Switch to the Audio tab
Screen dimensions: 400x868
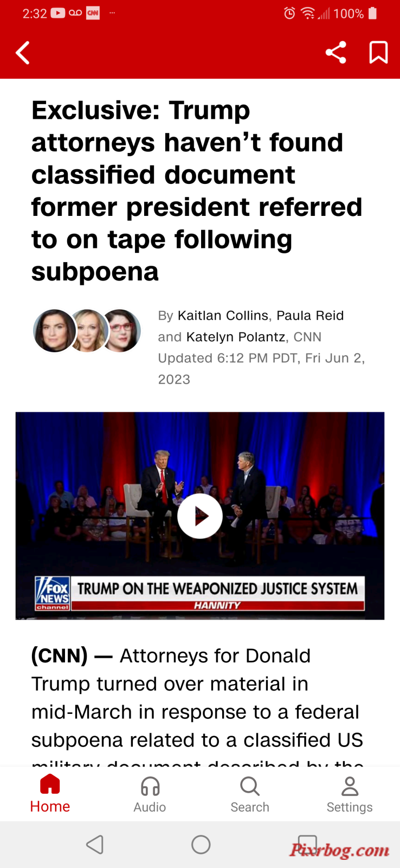(x=150, y=795)
